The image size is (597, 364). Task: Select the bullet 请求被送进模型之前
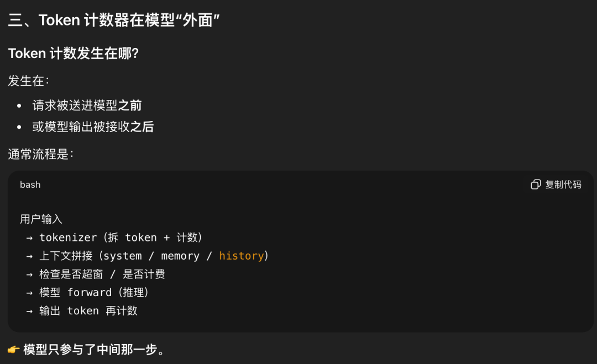[x=87, y=105]
